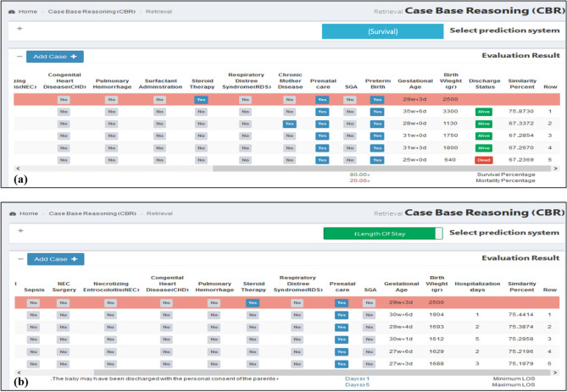Toggle Chronic Mother Disease Yes for the 28w+0d case
567x392 pixels.
(290, 123)
